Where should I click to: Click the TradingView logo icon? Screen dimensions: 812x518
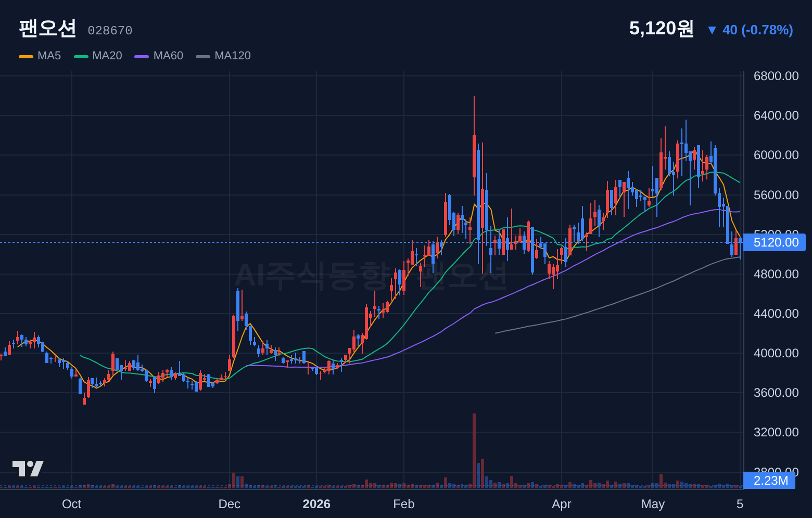click(x=28, y=469)
